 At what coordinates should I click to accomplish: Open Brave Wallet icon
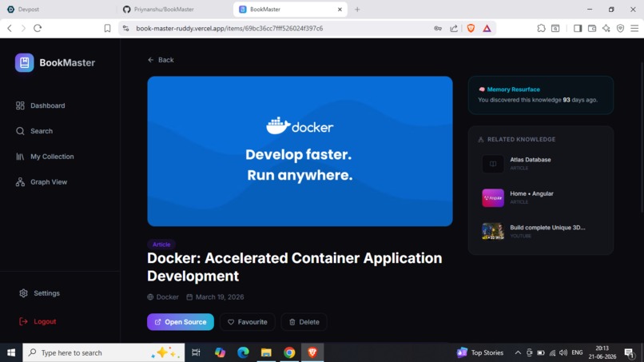592,28
